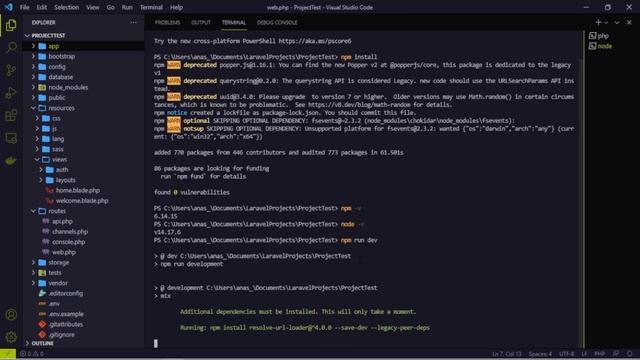Viewport: 640px width, 360px height.
Task: Open the Accounts menu icon
Action: click(x=11, y=315)
